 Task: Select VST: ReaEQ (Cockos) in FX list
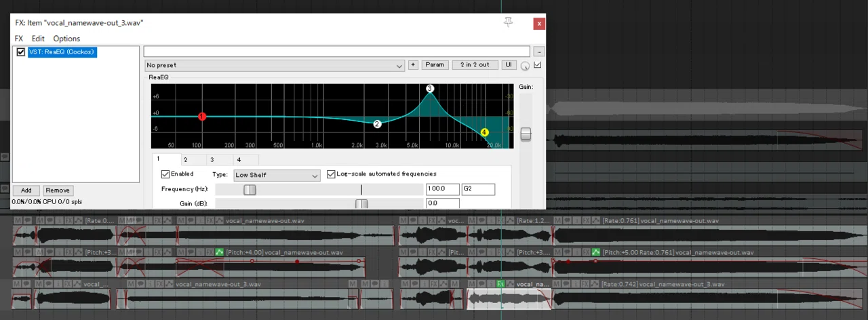point(62,52)
